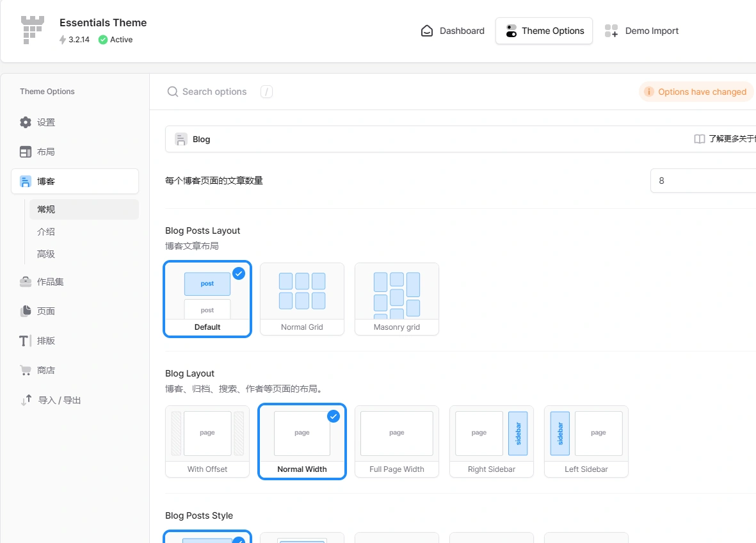Open the 设置 settings section
Image resolution: width=756 pixels, height=543 pixels.
click(45, 122)
